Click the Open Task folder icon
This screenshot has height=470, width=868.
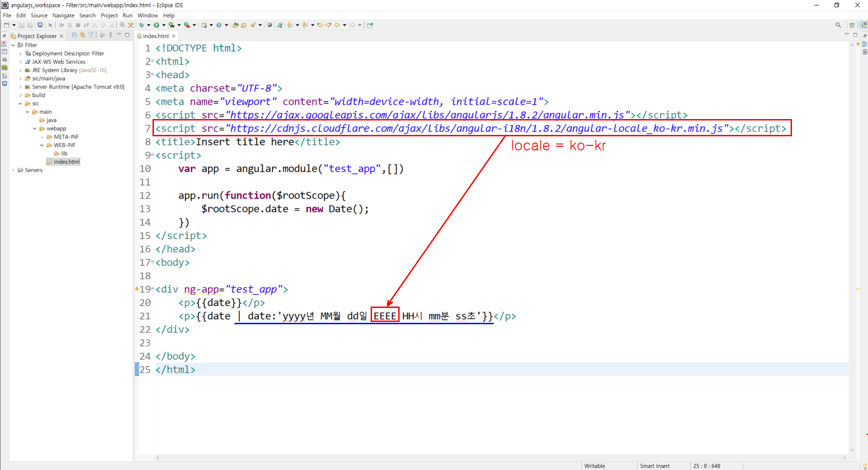point(244,25)
